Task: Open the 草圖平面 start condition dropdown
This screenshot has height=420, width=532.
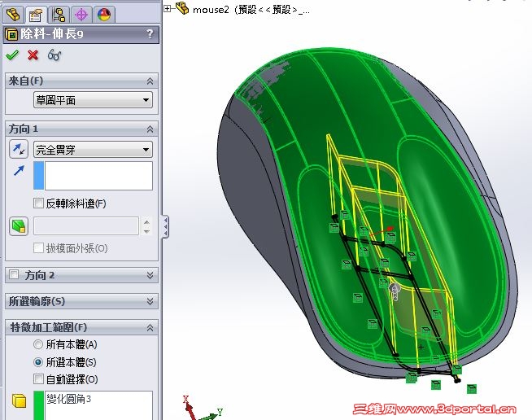Action: (x=93, y=100)
